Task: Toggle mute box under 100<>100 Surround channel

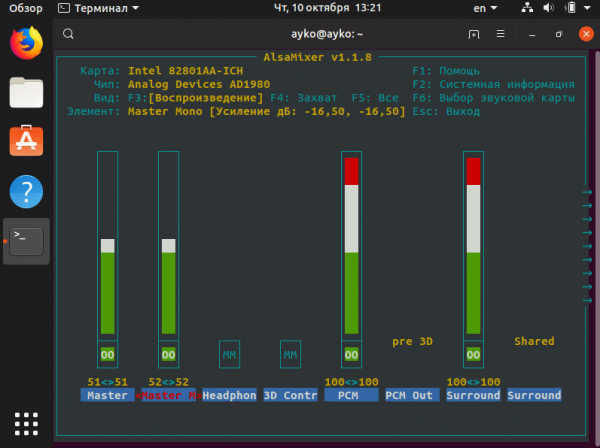Action: point(473,355)
